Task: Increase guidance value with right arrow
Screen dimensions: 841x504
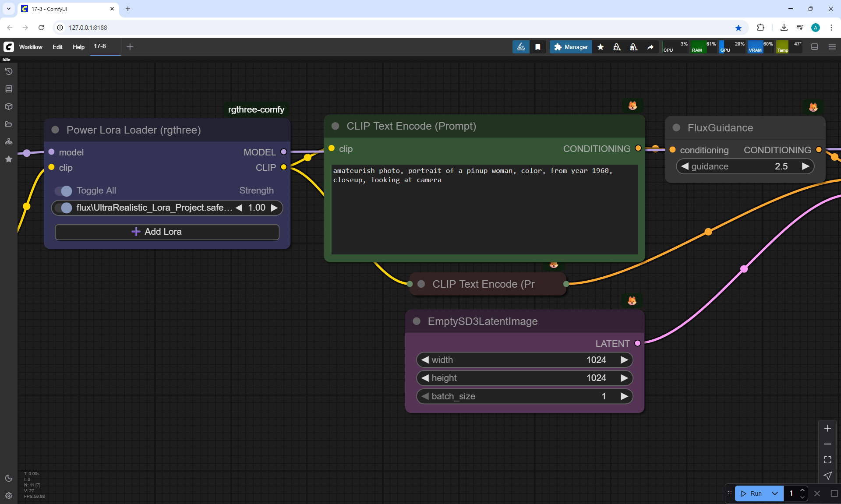Action: click(x=805, y=166)
